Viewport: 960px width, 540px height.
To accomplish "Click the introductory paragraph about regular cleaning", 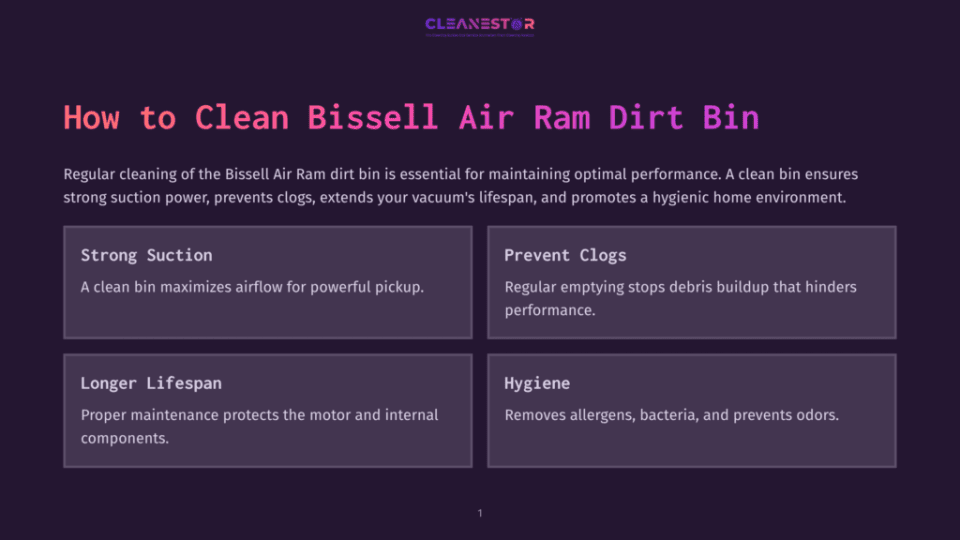I will [x=461, y=186].
